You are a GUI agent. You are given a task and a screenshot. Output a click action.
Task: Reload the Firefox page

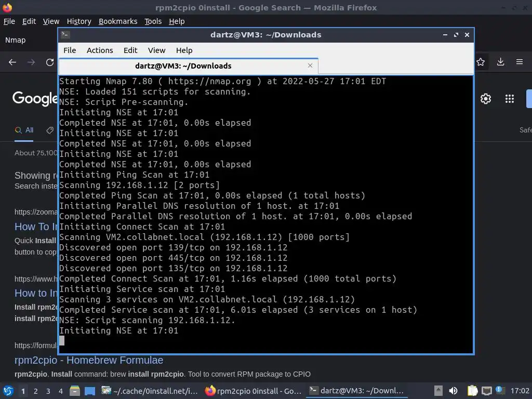click(x=50, y=62)
